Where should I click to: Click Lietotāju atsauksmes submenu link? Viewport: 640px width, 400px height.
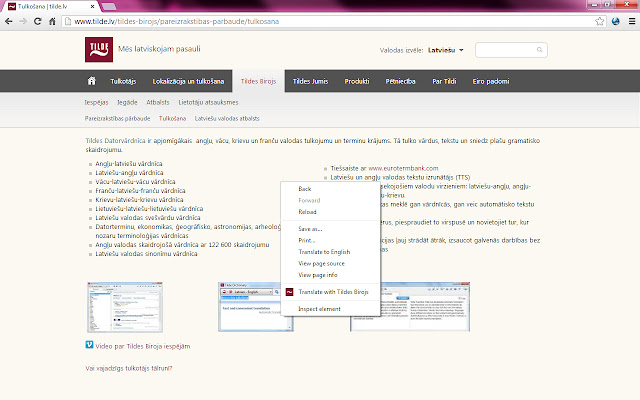208,102
